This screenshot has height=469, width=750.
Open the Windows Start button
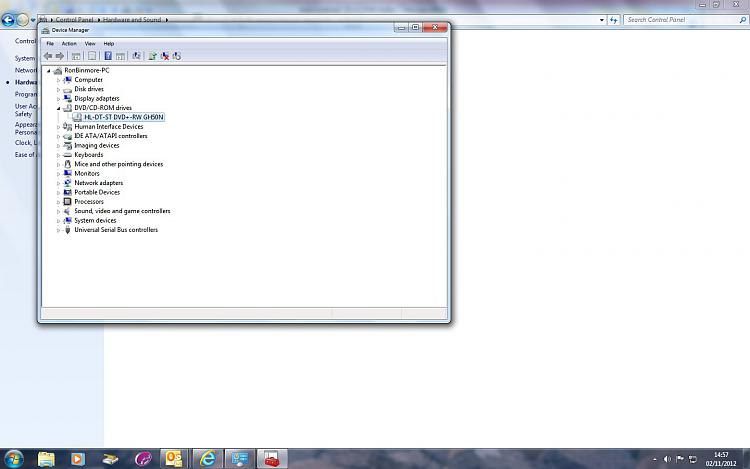click(13, 459)
